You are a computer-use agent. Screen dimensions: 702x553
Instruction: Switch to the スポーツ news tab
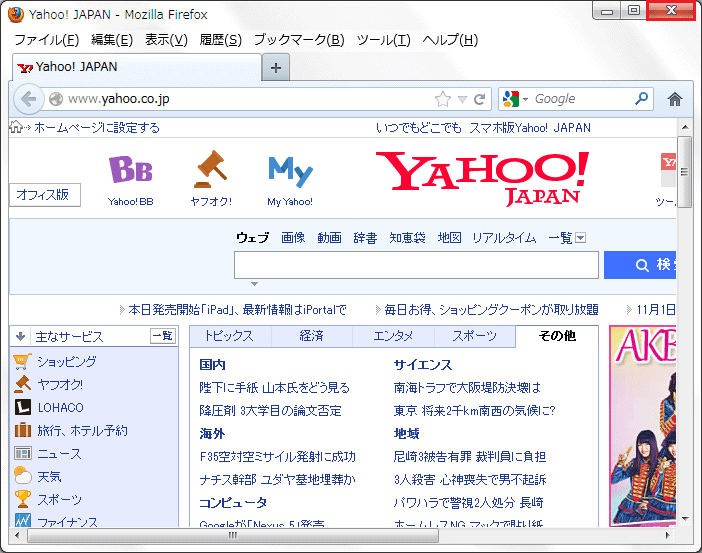pos(475,336)
